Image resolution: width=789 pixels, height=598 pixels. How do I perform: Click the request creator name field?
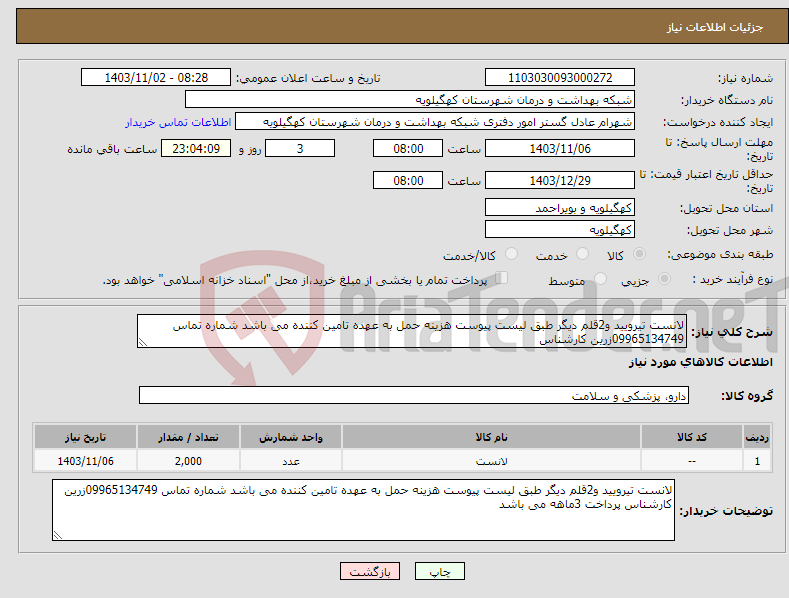tap(435, 122)
